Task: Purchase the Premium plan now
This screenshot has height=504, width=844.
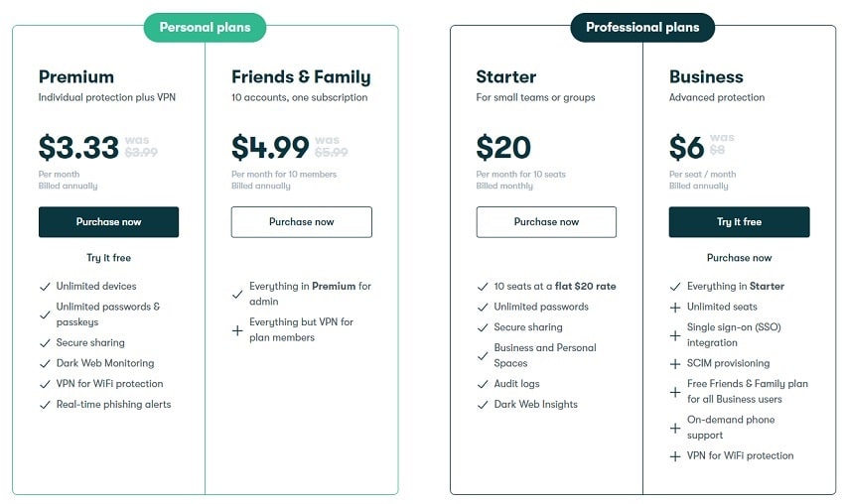Action: [x=108, y=222]
